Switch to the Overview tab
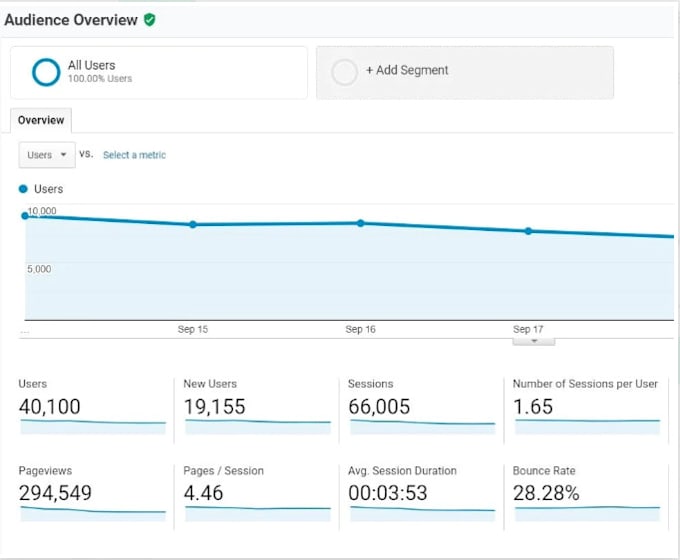This screenshot has height=560, width=680. tap(41, 120)
